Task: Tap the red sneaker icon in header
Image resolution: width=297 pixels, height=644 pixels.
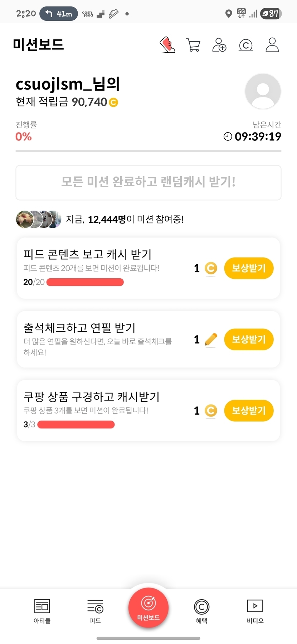Action: (x=167, y=45)
